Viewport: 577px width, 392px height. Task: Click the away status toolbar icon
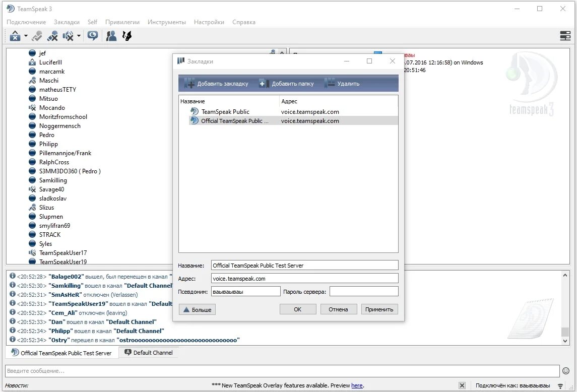click(x=15, y=36)
